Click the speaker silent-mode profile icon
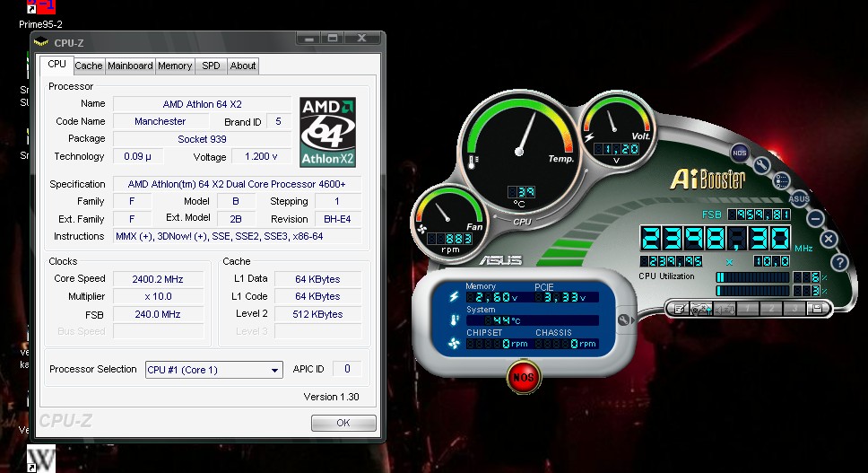 pos(724,309)
